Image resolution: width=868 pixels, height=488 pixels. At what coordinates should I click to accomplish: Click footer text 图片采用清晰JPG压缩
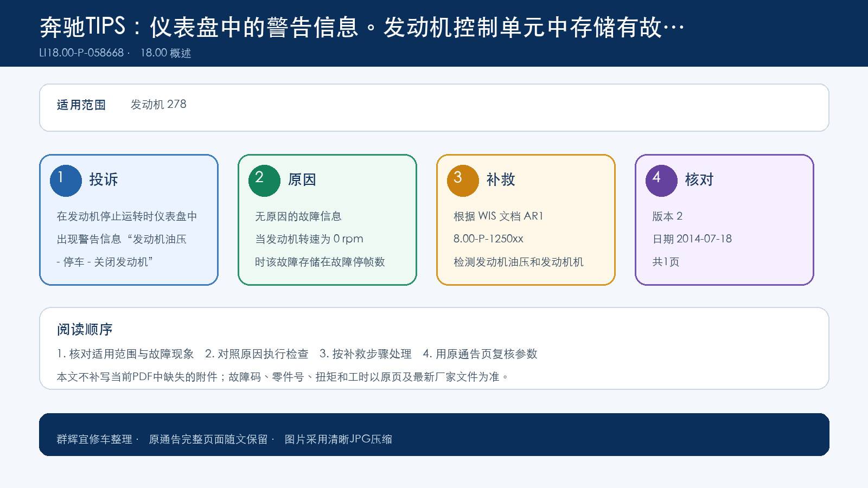point(339,439)
